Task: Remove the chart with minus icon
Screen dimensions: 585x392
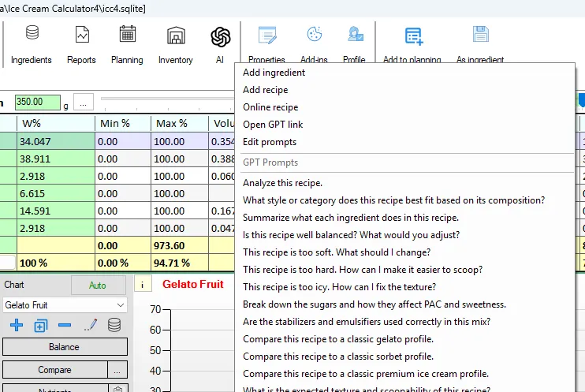Action: click(65, 325)
